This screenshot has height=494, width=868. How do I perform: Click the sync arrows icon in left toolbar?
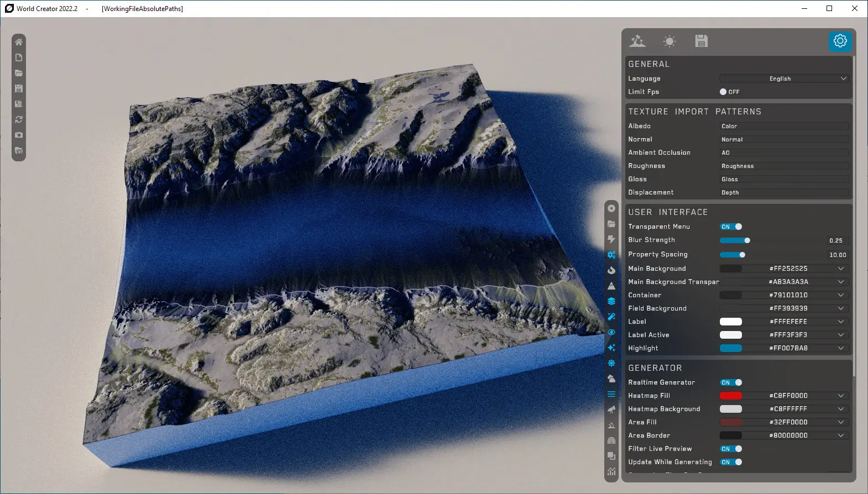point(19,119)
